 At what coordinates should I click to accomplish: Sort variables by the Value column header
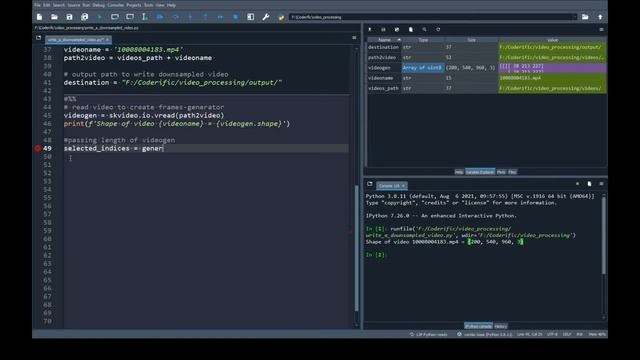[x=553, y=40]
